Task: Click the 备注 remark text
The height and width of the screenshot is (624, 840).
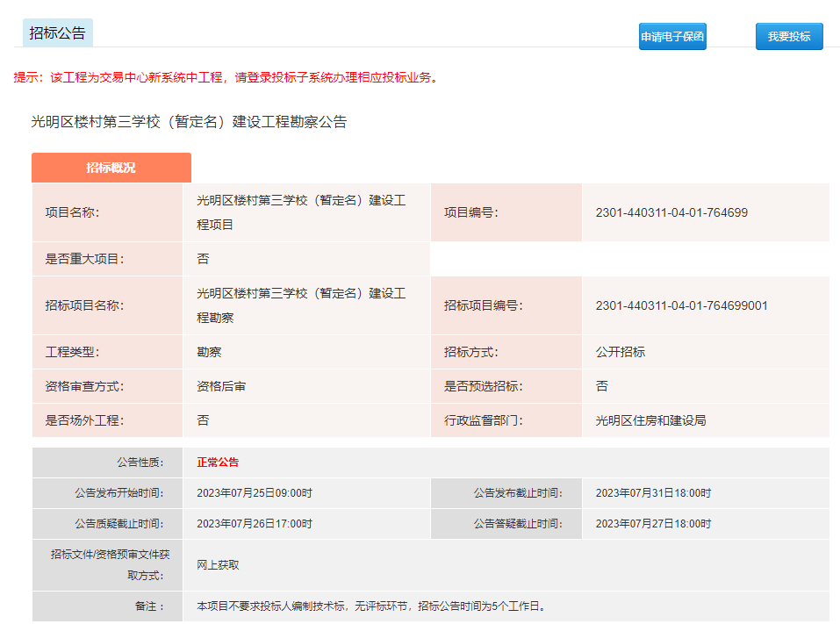Action: 370,606
